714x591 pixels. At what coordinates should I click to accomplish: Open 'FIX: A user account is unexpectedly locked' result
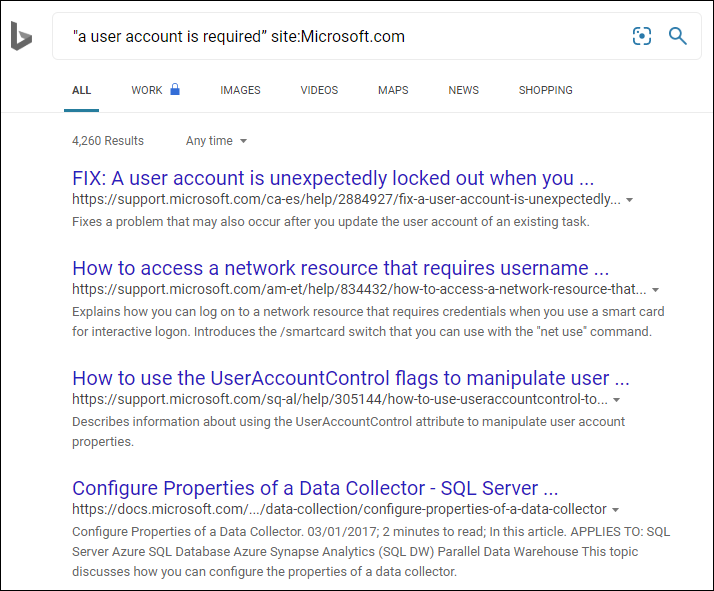pyautogui.click(x=333, y=178)
